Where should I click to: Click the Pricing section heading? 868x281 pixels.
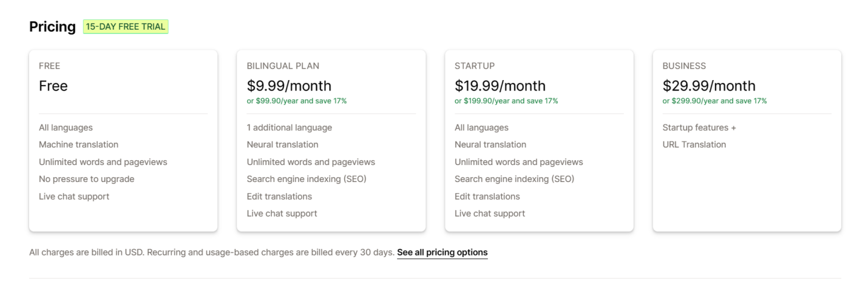pos(52,27)
